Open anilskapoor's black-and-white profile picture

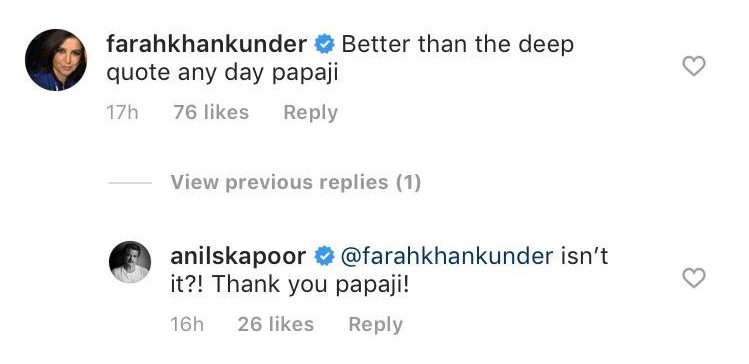pos(130,262)
